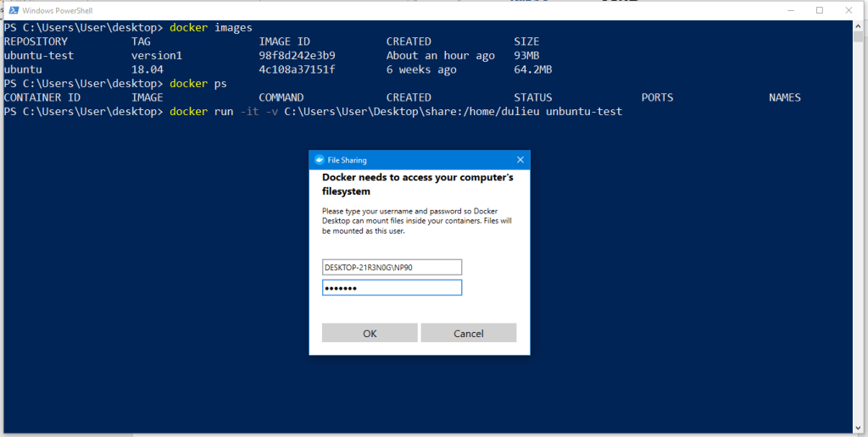Screen dimensions: 868x437
Task: Click the image ID 4c108a37151f
Action: coord(297,69)
